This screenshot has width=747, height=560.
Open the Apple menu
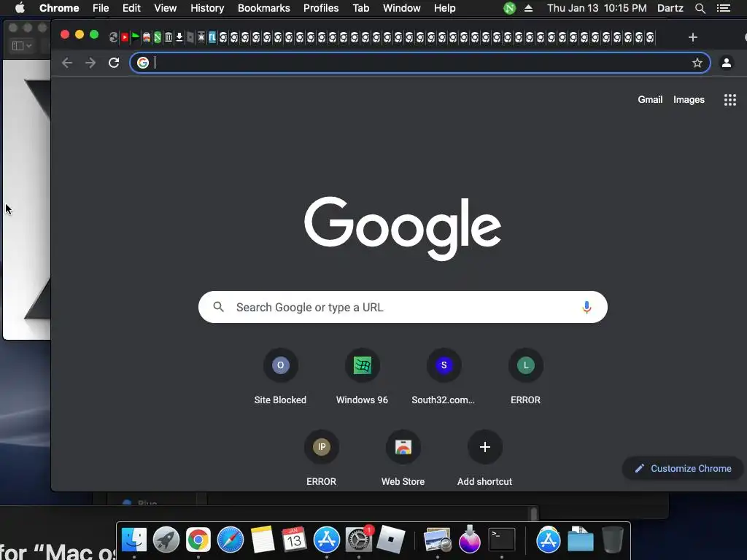click(20, 8)
